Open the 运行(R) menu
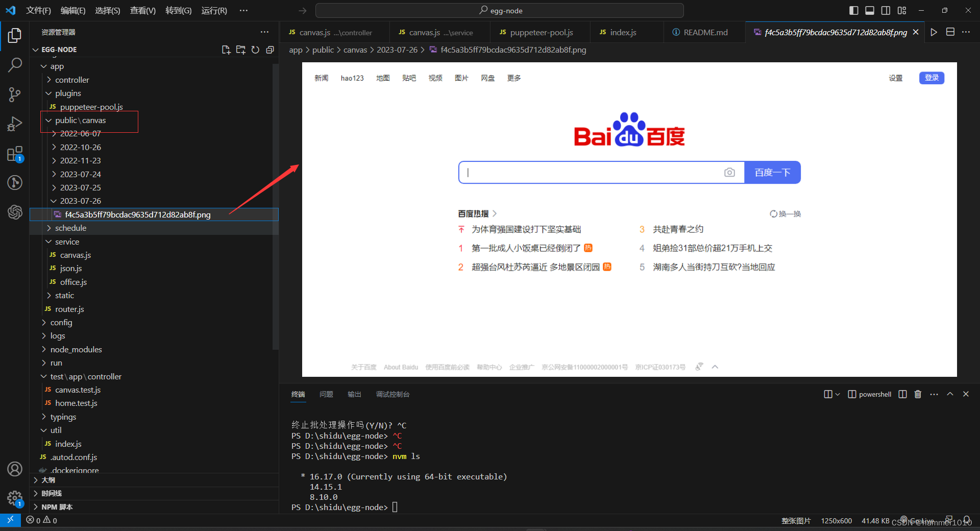Image resolution: width=980 pixels, height=531 pixels. pyautogui.click(x=214, y=10)
